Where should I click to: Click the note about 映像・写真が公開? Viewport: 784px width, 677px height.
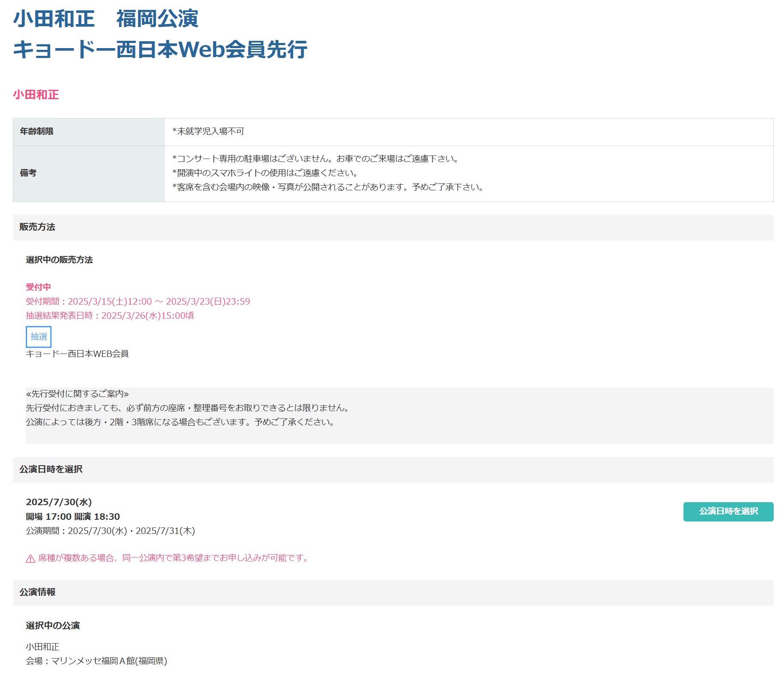tap(329, 187)
